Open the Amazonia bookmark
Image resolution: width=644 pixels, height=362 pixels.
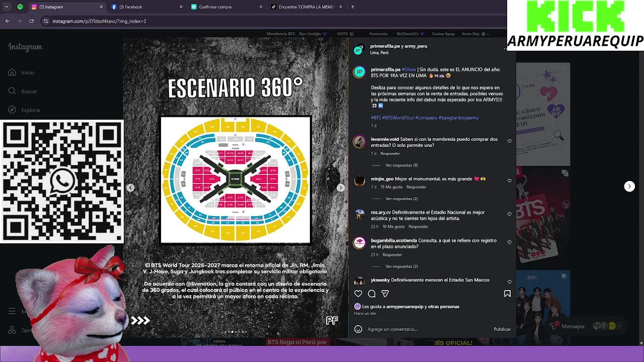378,34
